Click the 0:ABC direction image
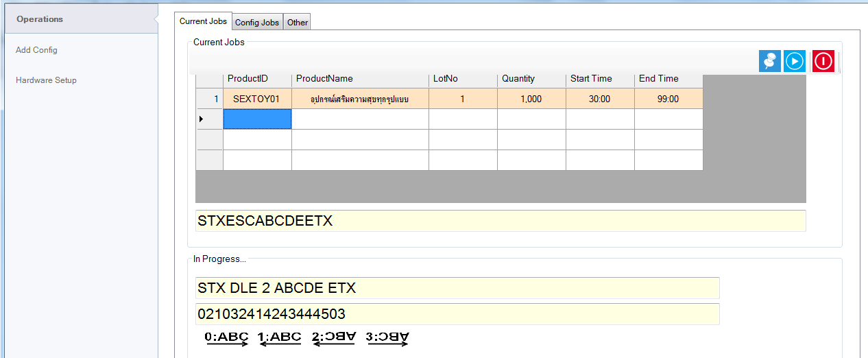This screenshot has height=358, width=868. coord(227,338)
